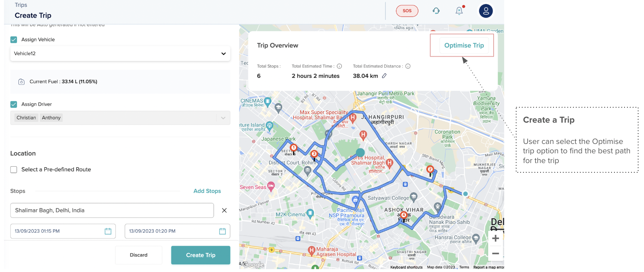Screen dimensions: 644x272
Task: Click info icon beside Total Estimated Time
Action: point(339,66)
